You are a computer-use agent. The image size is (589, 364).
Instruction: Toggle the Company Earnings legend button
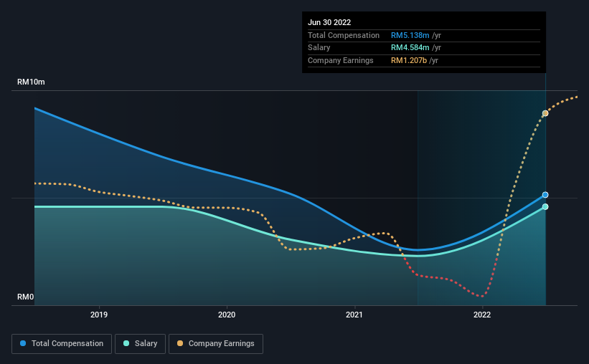coord(216,344)
